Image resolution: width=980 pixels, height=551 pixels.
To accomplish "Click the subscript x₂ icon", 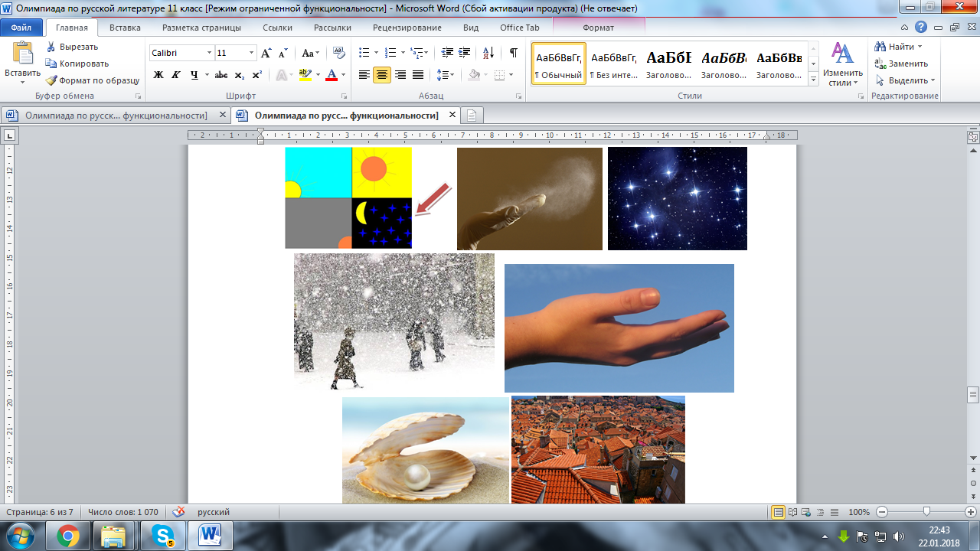I will 240,75.
